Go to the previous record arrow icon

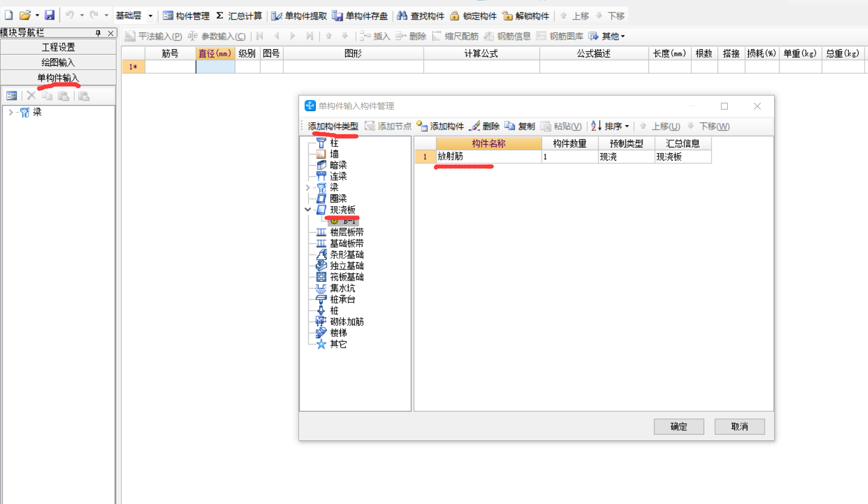(x=277, y=36)
